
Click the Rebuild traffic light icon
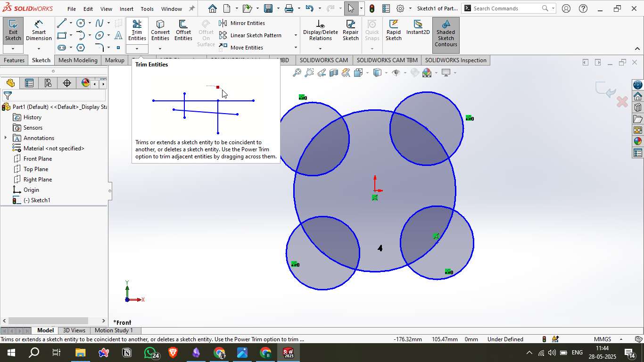point(372,8)
